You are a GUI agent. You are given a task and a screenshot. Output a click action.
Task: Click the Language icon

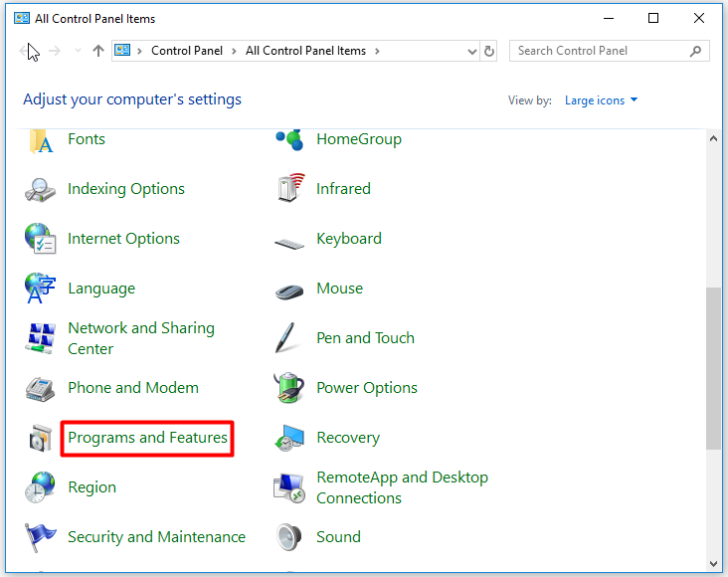pos(40,288)
